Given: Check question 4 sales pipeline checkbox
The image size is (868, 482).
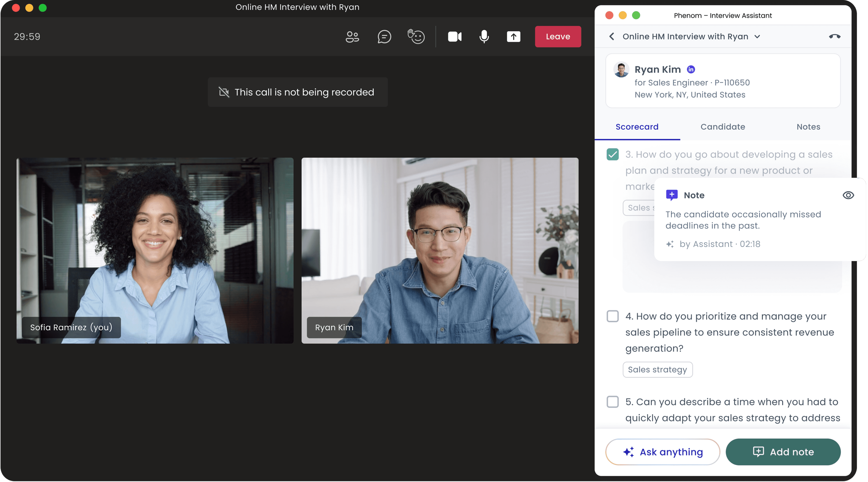Looking at the screenshot, I should coord(612,316).
